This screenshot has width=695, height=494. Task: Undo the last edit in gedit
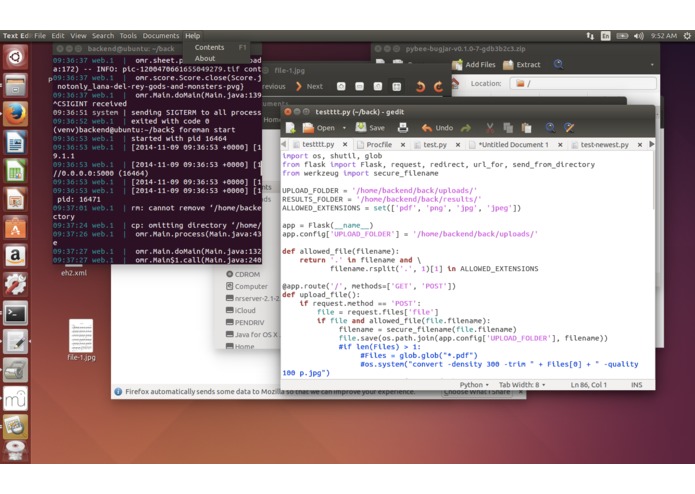[437, 128]
